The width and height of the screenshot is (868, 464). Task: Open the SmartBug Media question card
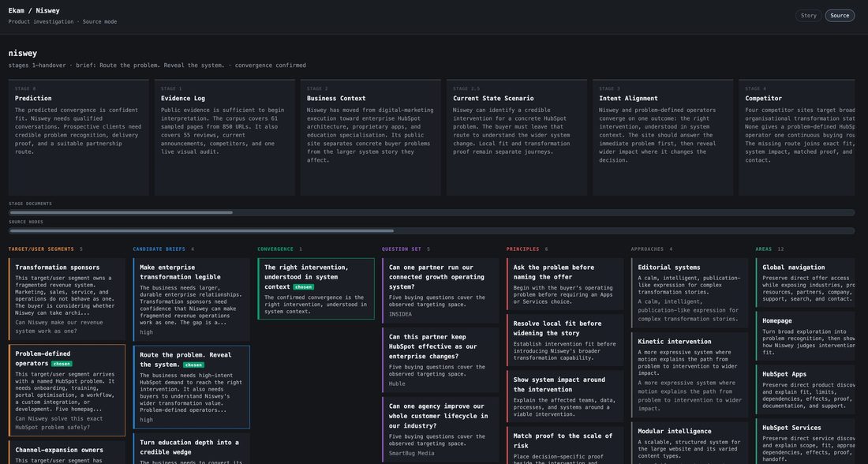coord(440,429)
